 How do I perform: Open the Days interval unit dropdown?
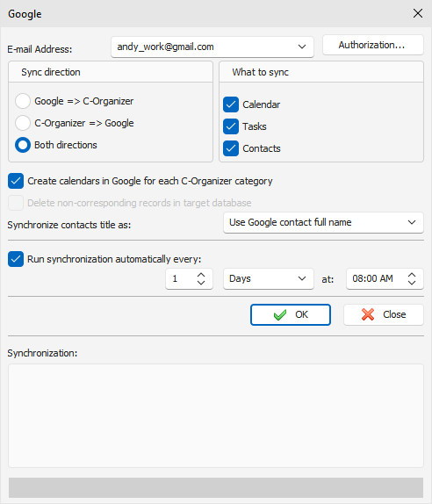pos(269,278)
